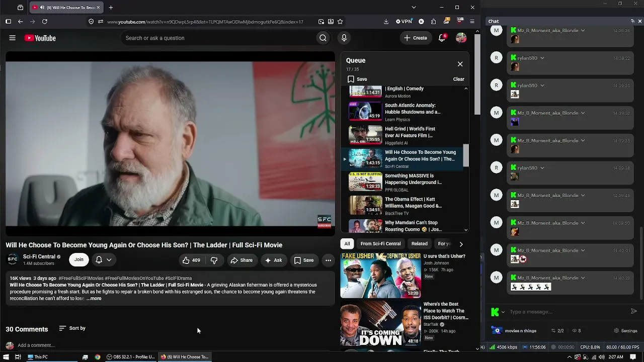This screenshot has height=362, width=644.
Task: Open the system volume tray icon
Action: pos(601,357)
